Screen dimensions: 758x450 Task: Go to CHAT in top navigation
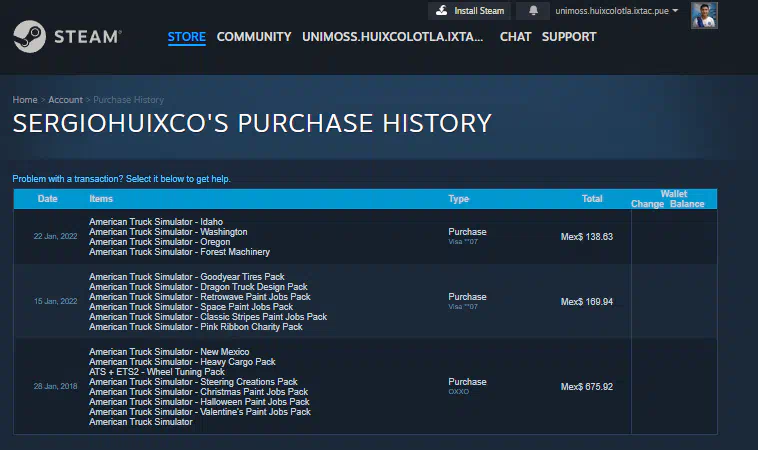click(515, 37)
